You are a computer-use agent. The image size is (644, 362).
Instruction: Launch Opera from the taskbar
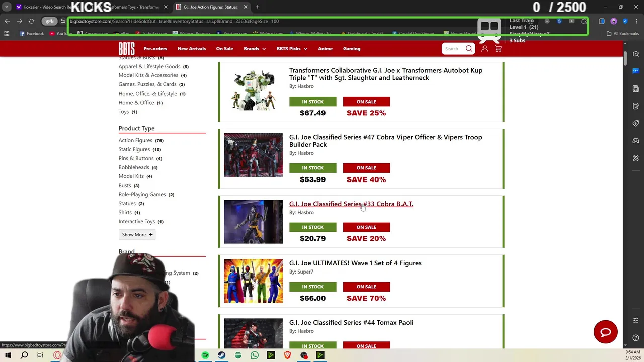(57, 355)
